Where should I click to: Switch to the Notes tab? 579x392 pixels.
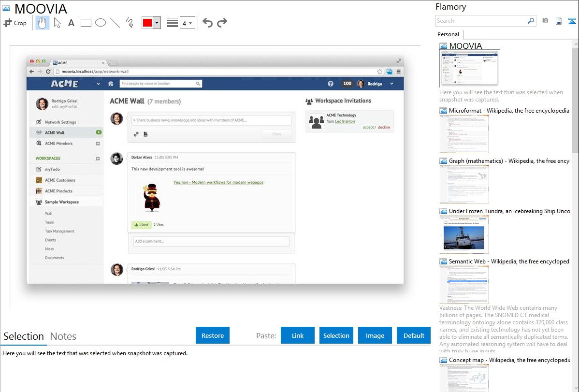pyautogui.click(x=63, y=336)
